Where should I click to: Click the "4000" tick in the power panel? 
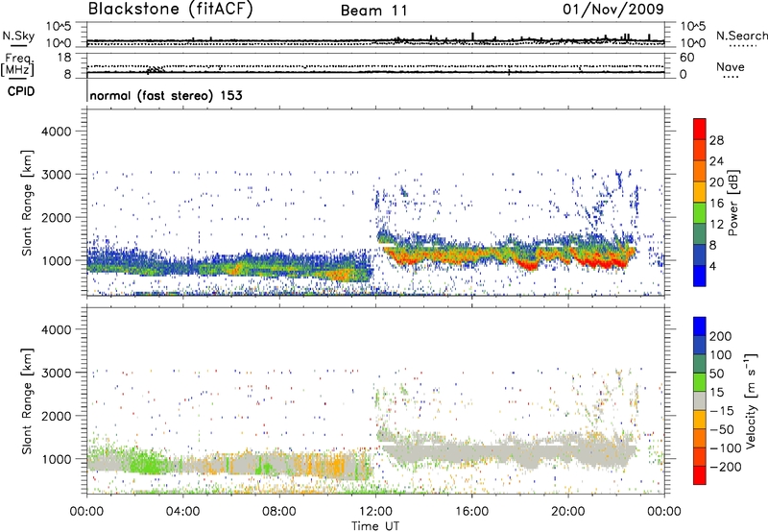(56, 132)
